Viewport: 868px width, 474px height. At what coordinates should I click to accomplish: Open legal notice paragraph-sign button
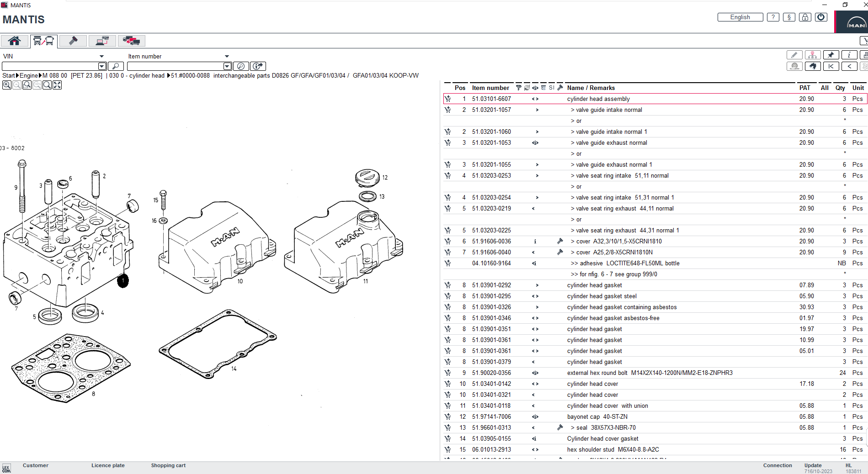point(789,17)
